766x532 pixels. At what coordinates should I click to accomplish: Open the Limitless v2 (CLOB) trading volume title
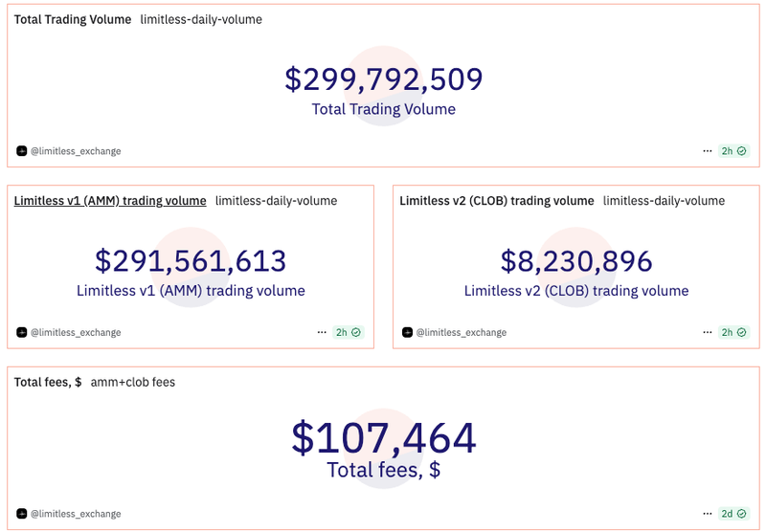pyautogui.click(x=497, y=201)
